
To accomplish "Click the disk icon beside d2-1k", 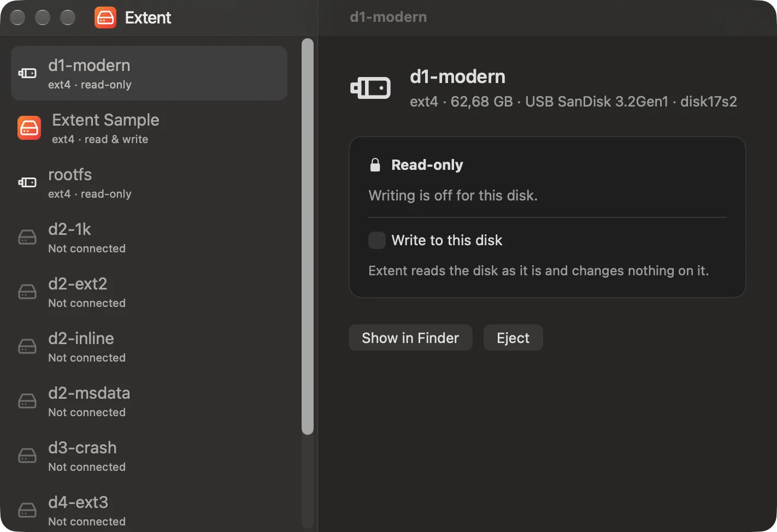I will point(27,237).
